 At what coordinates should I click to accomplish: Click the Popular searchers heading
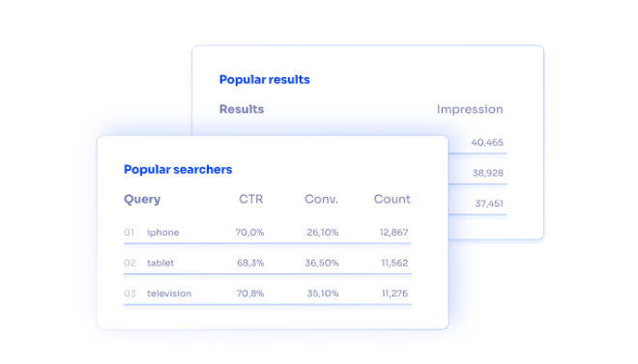click(x=178, y=169)
